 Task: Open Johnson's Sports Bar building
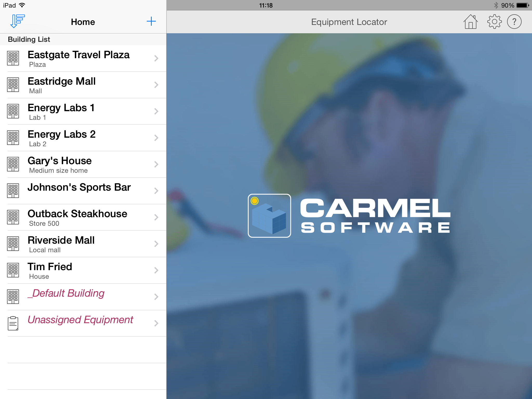click(83, 191)
